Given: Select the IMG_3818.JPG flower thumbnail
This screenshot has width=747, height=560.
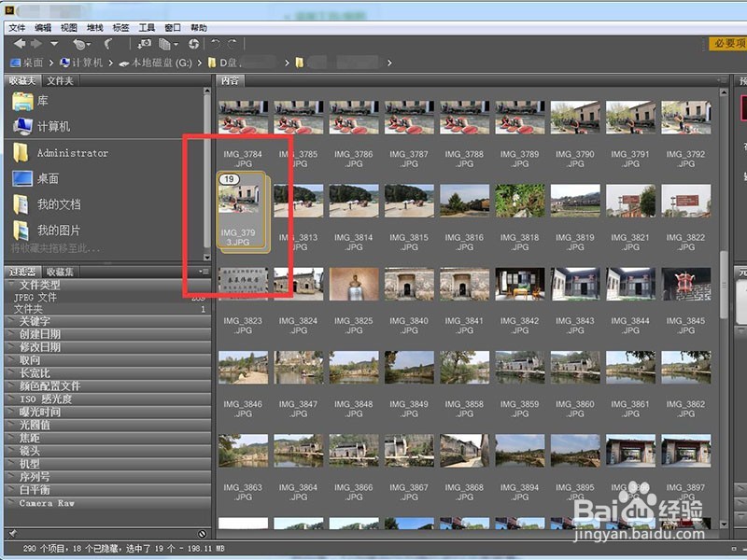Looking at the screenshot, I should [x=520, y=201].
